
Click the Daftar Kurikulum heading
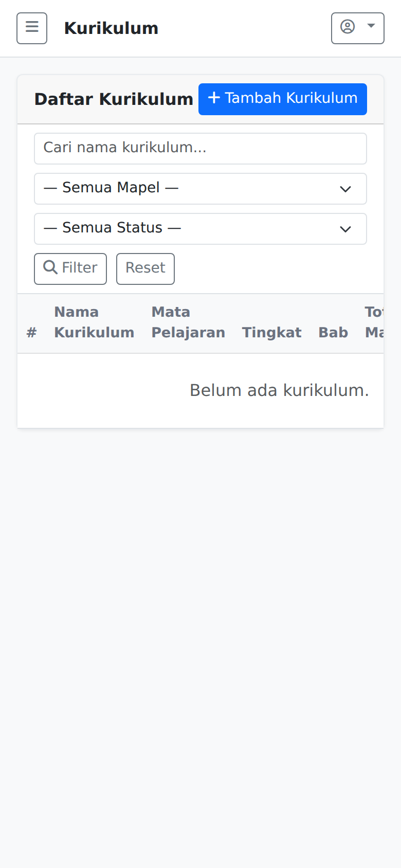click(x=114, y=99)
